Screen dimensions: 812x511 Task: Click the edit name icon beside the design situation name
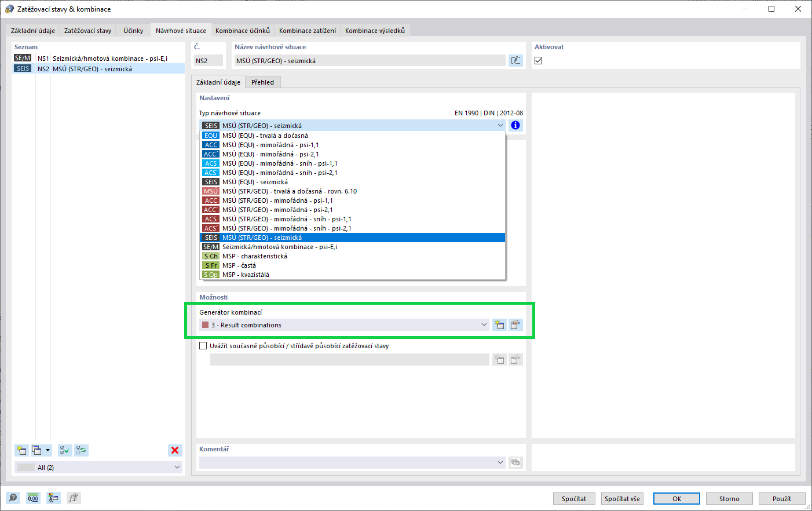click(x=515, y=60)
